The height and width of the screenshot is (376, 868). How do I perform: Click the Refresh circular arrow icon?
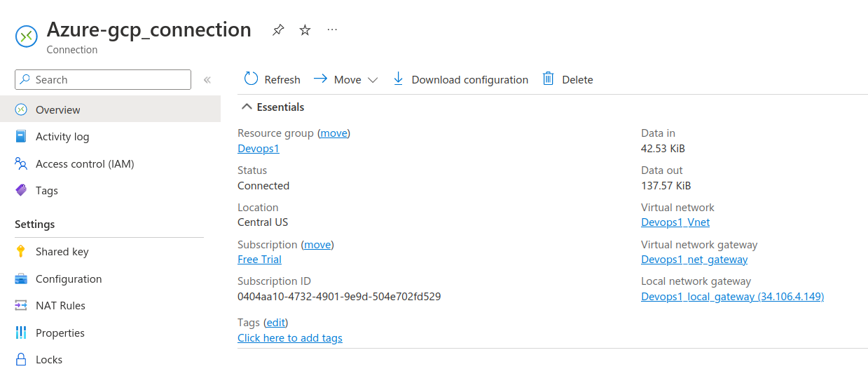coord(251,79)
